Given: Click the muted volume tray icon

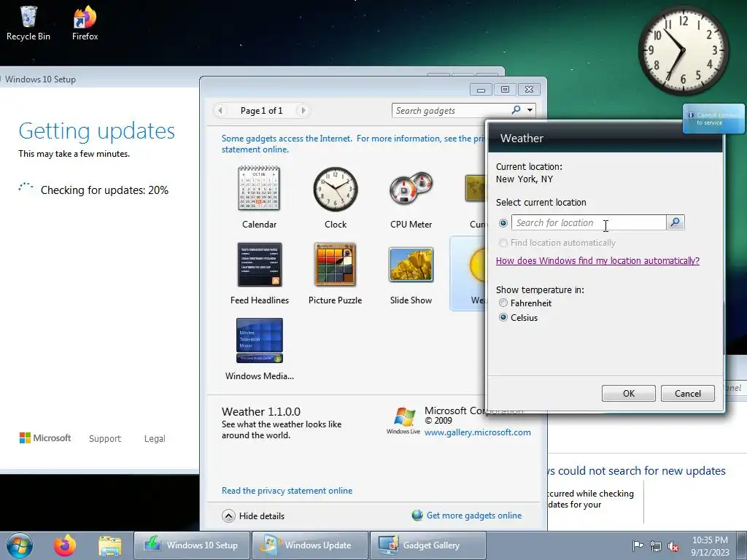Looking at the screenshot, I should (x=673, y=546).
